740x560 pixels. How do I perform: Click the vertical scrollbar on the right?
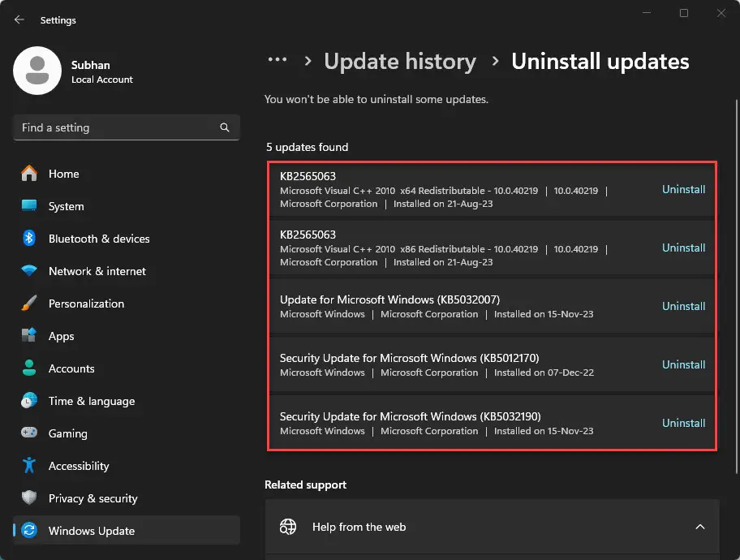[736, 286]
